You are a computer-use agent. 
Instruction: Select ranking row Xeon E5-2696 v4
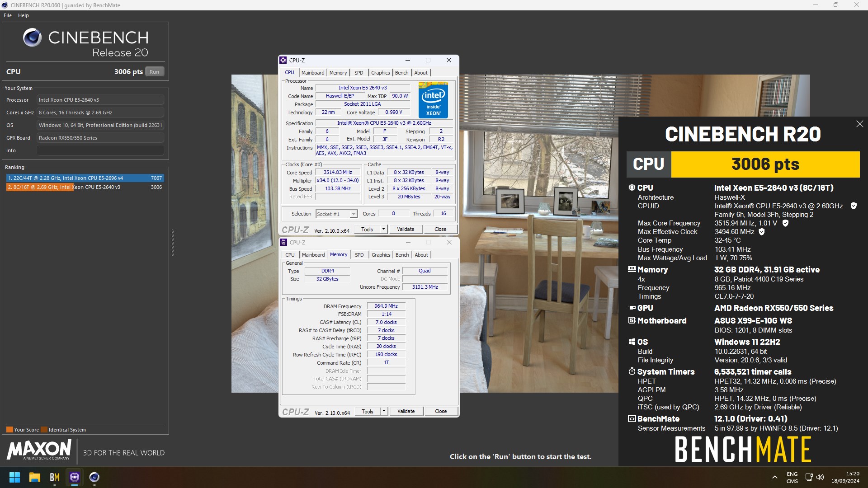[x=85, y=178]
